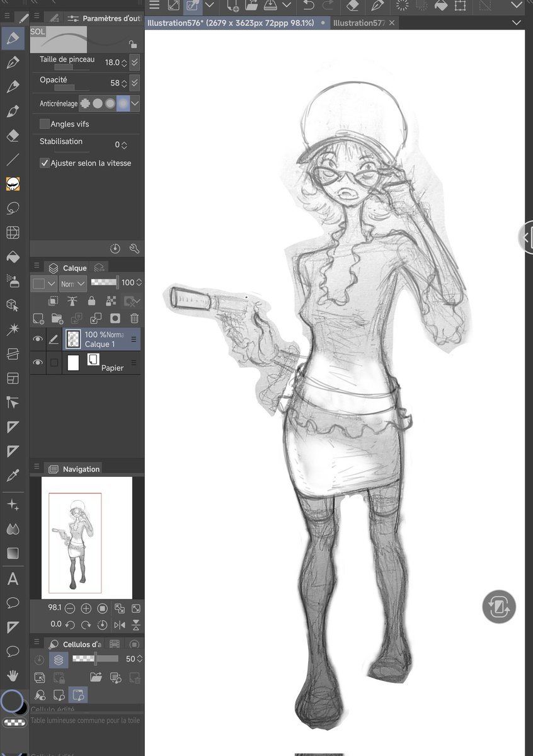Select the Fill bucket tool in left toolbar
Image resolution: width=533 pixels, height=756 pixels.
pos(13,256)
